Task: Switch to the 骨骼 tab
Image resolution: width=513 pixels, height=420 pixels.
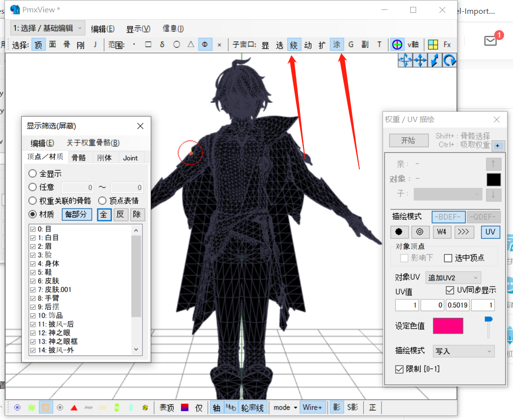Action: click(79, 158)
